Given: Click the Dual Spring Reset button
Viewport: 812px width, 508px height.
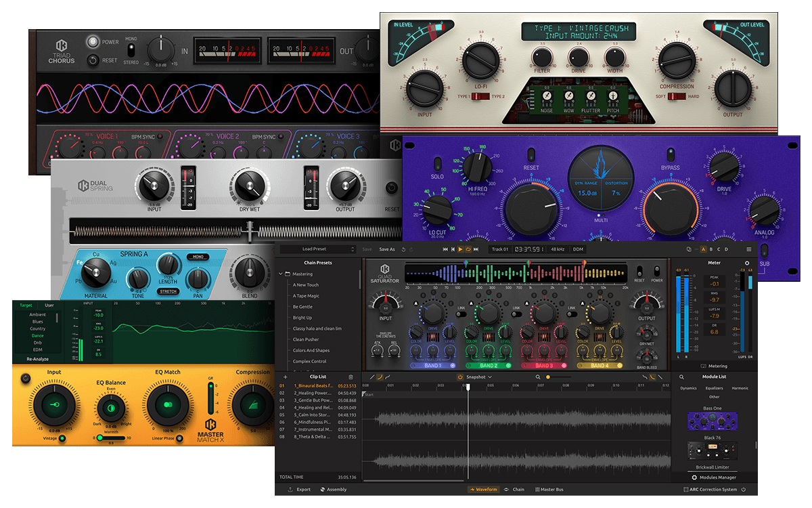Looking at the screenshot, I should [391, 189].
